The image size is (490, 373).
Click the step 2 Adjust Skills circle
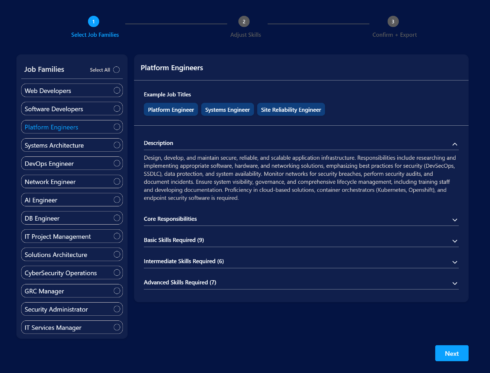(244, 22)
